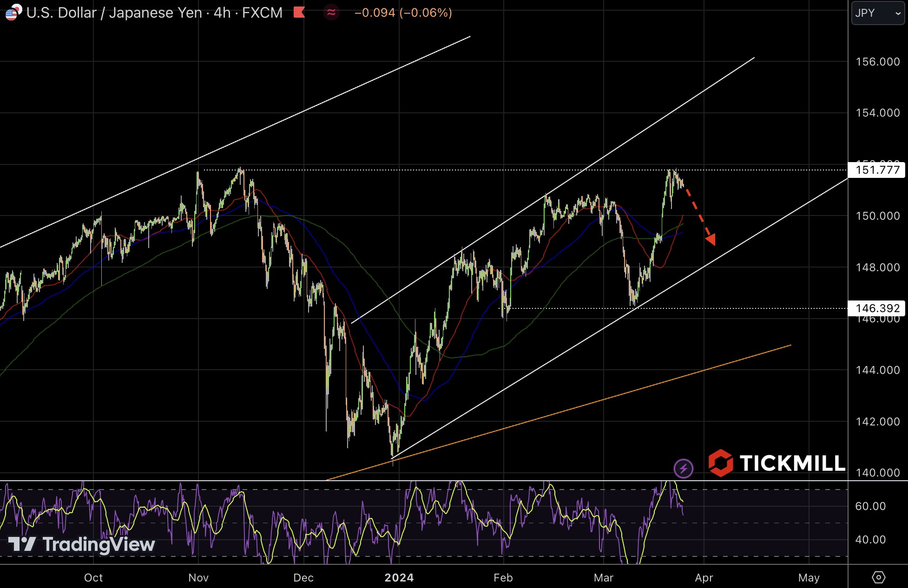This screenshot has height=588, width=908.
Task: Click the Tickmill red hexagon logo
Action: (720, 463)
